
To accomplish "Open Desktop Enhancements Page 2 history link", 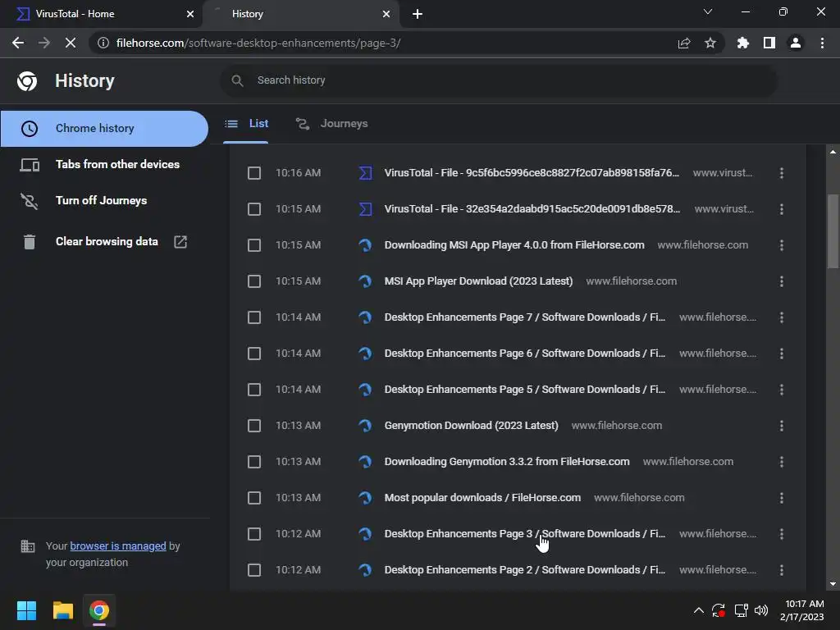I will 524,570.
